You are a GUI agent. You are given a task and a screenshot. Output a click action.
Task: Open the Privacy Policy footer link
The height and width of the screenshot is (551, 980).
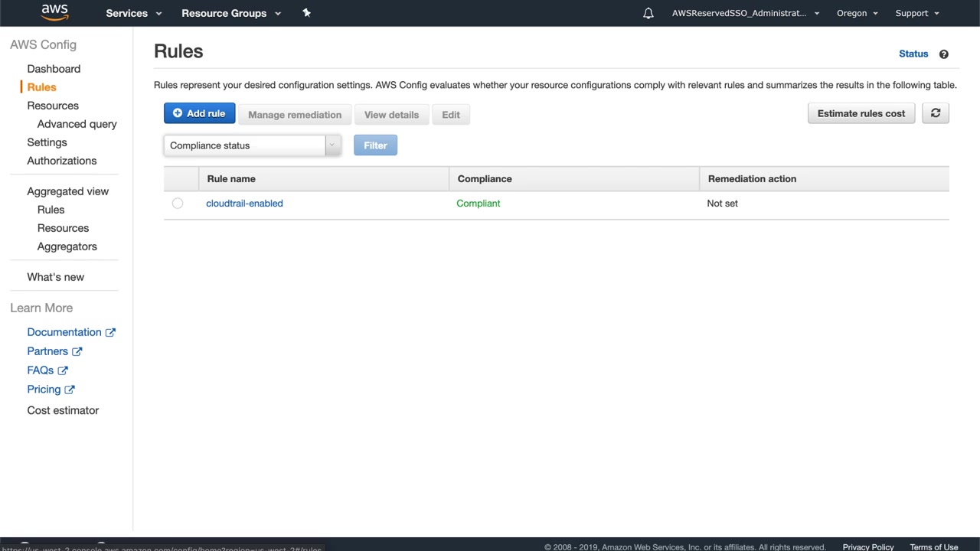click(x=868, y=547)
